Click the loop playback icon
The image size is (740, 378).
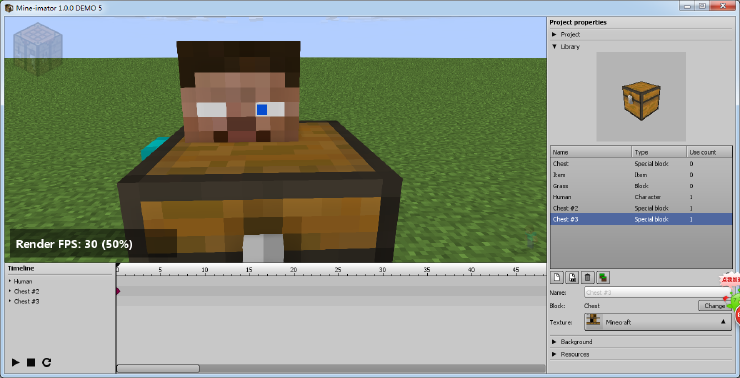coord(46,362)
